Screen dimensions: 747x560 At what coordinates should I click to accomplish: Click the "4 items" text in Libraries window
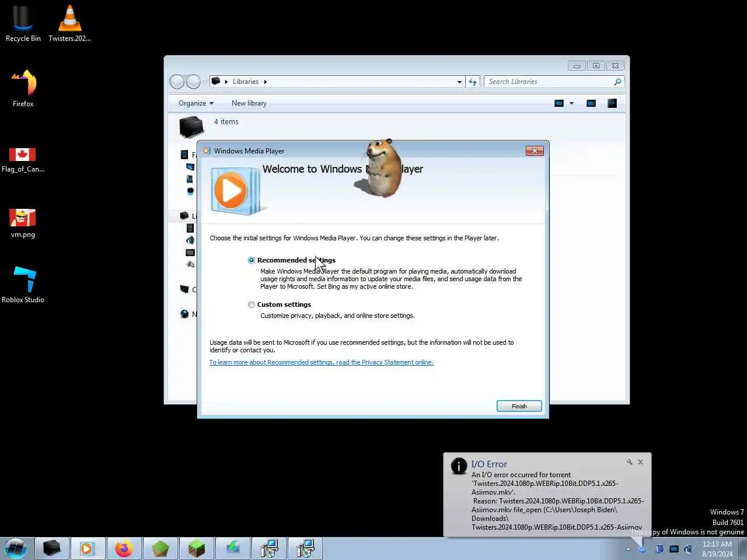(x=226, y=122)
